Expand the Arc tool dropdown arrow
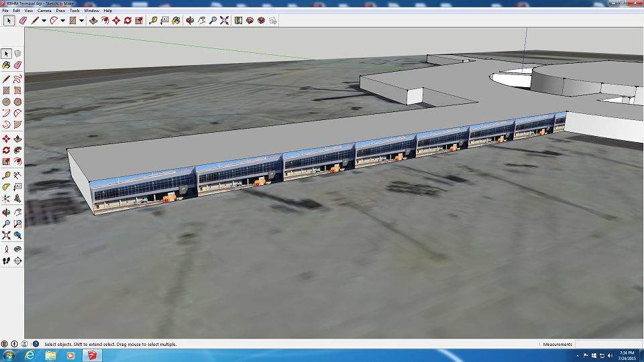This screenshot has height=362, width=644. tap(63, 21)
